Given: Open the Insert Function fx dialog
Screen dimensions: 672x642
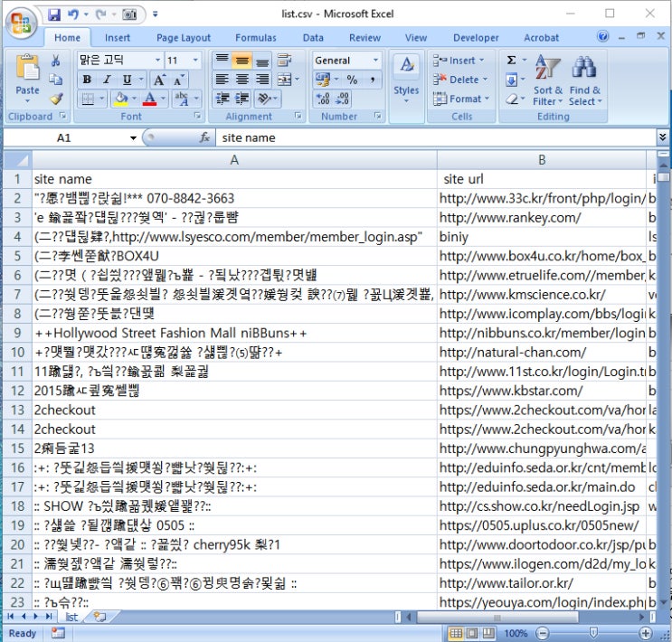Looking at the screenshot, I should click(x=205, y=137).
